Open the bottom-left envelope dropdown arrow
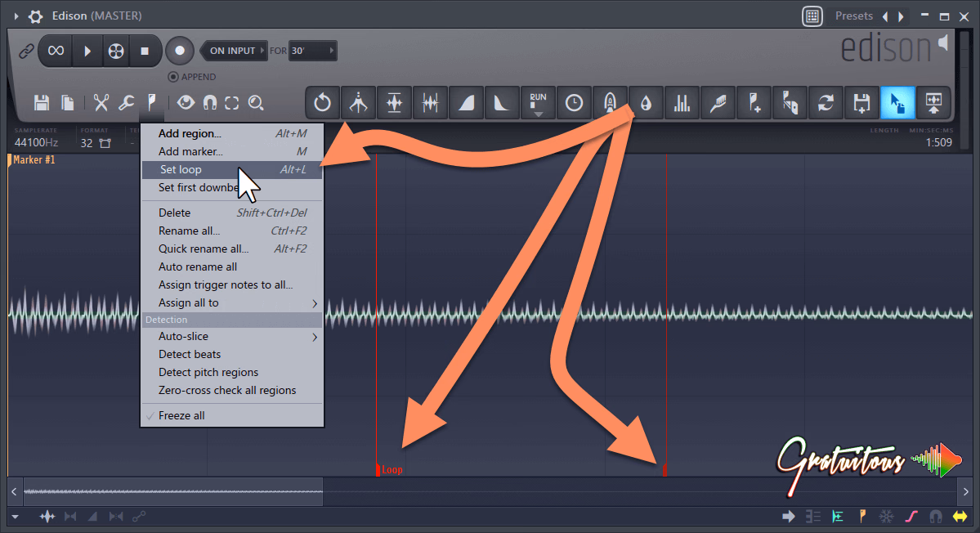Image resolution: width=980 pixels, height=533 pixels. 15,517
